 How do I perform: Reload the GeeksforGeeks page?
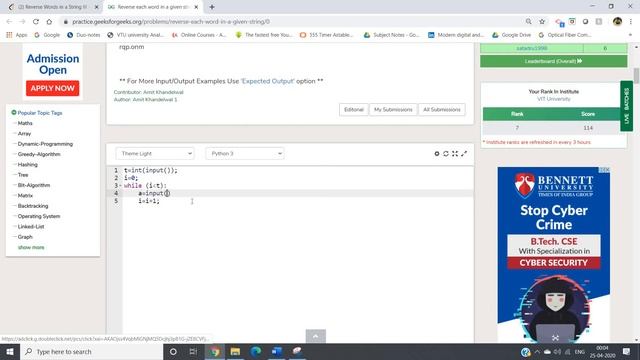36,21
